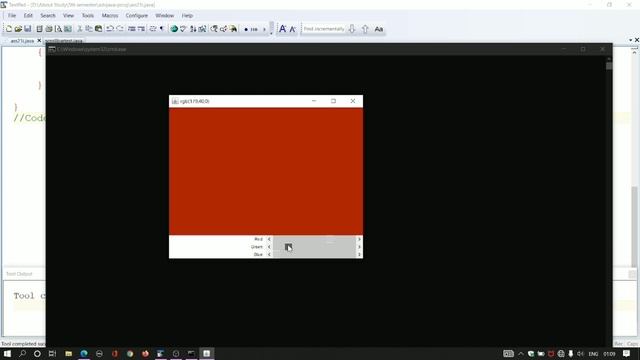Click the sort lines icon

click(x=193, y=29)
